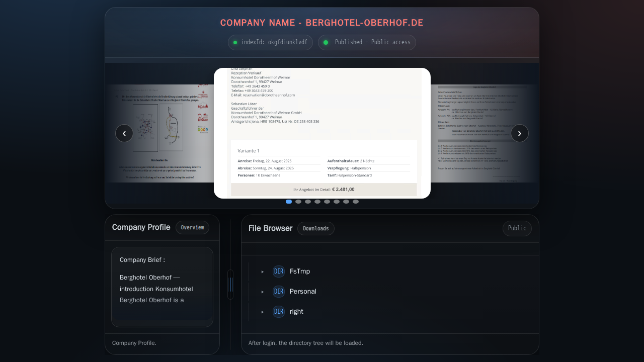Click the 'Company Brief :' label

pos(142,260)
